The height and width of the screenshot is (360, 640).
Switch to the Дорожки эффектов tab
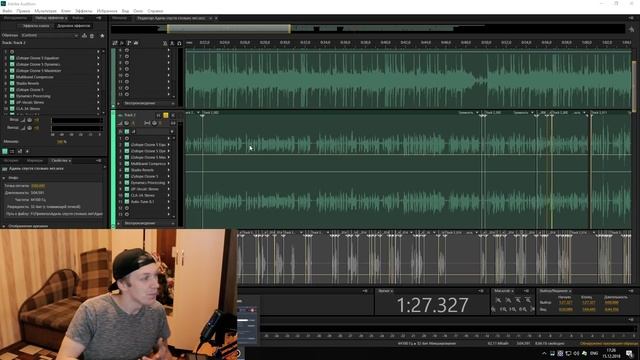[73, 26]
